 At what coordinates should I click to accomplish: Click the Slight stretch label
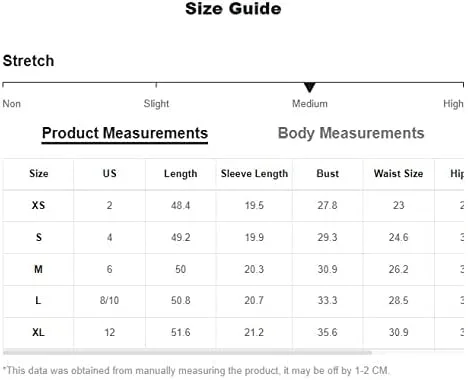point(156,104)
